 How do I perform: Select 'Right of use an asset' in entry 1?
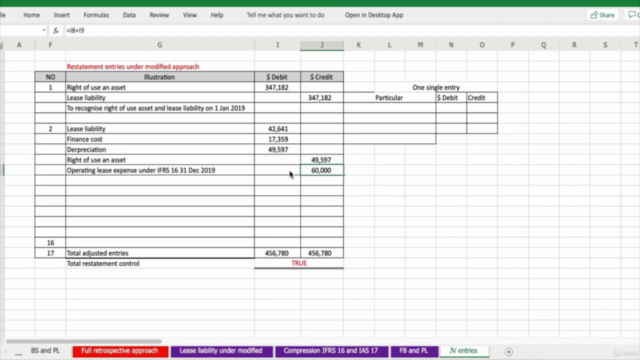[160, 87]
